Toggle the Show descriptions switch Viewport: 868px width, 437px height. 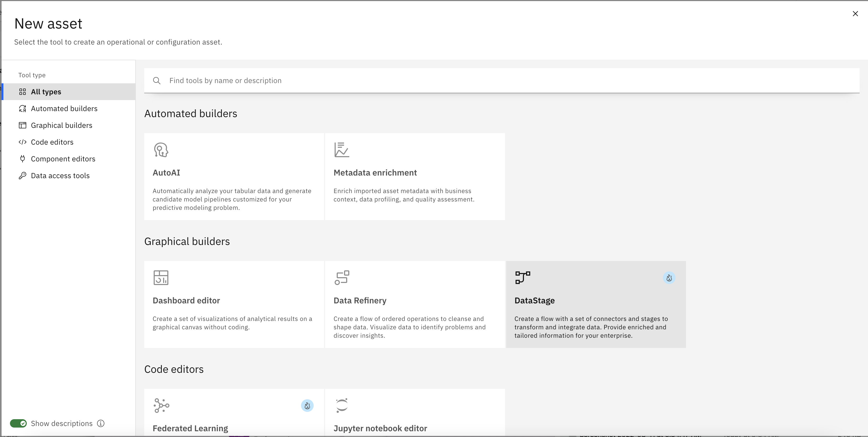coord(18,423)
